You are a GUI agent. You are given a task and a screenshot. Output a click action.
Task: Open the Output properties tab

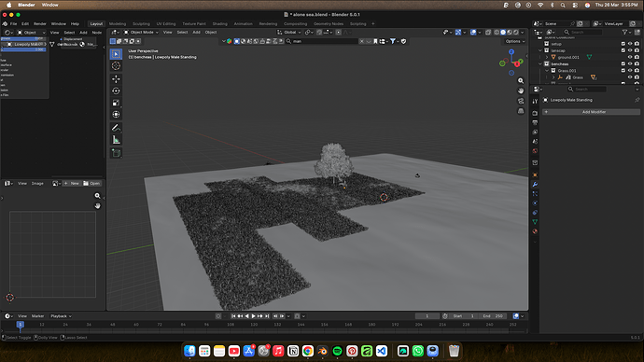(535, 123)
